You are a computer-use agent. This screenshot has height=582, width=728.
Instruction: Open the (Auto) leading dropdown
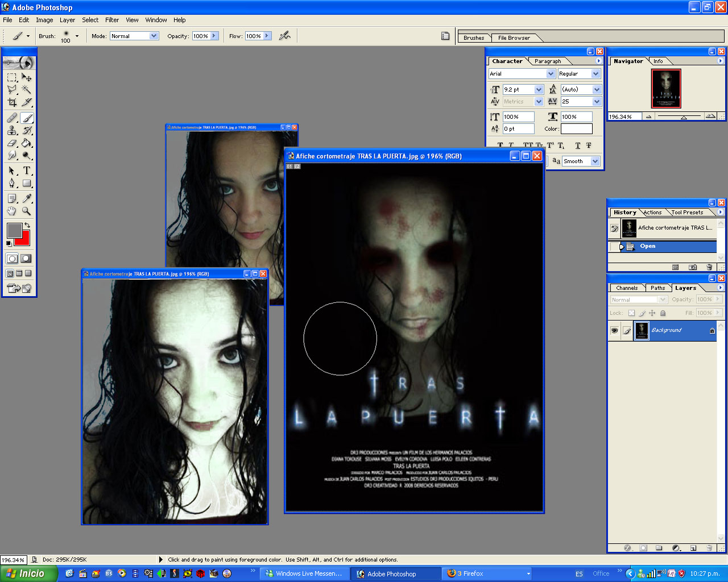coord(597,89)
